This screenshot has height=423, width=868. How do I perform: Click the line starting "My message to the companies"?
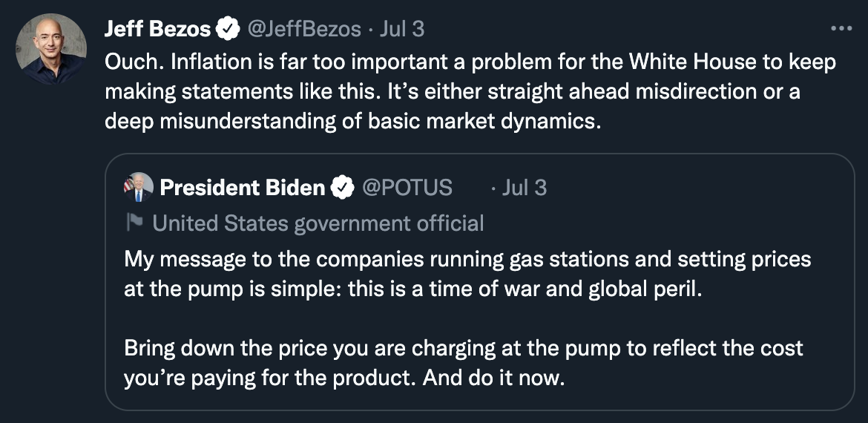pyautogui.click(x=467, y=259)
